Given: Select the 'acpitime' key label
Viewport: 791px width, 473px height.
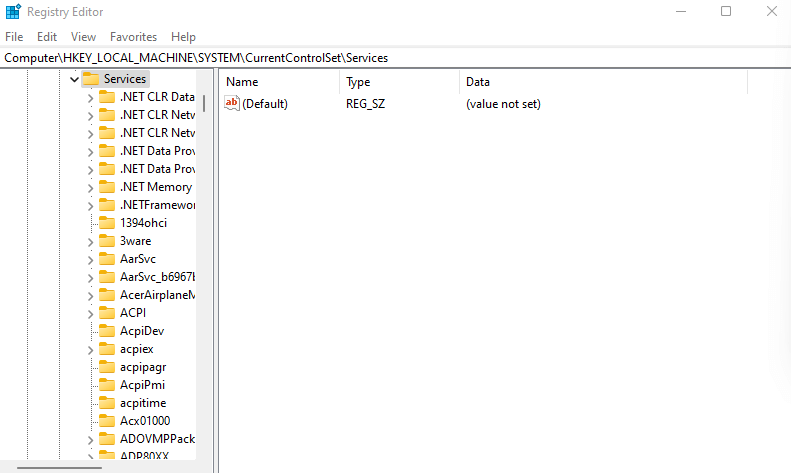Looking at the screenshot, I should click(x=143, y=403).
